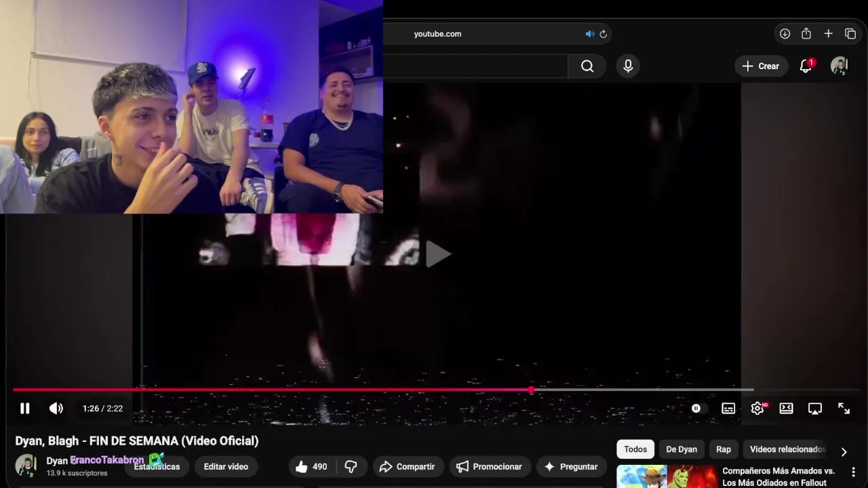
Task: Click the YouTube search magnifier button
Action: 587,66
